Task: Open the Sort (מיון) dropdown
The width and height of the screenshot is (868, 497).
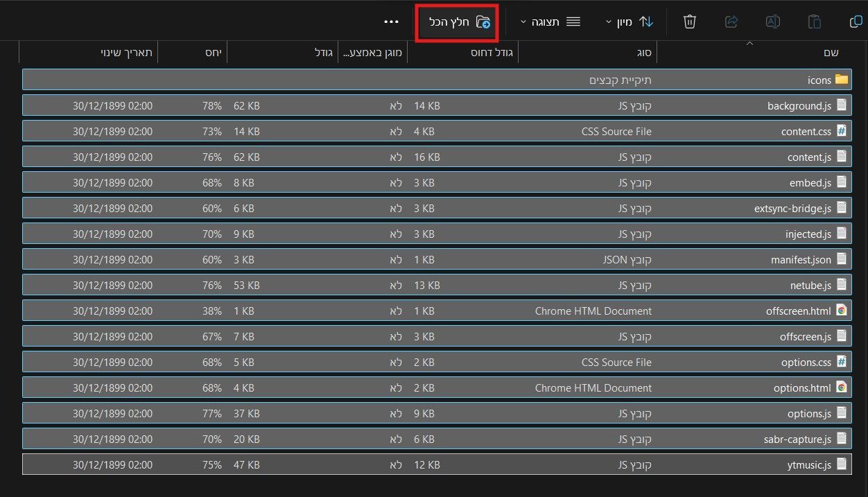Action: pyautogui.click(x=630, y=22)
